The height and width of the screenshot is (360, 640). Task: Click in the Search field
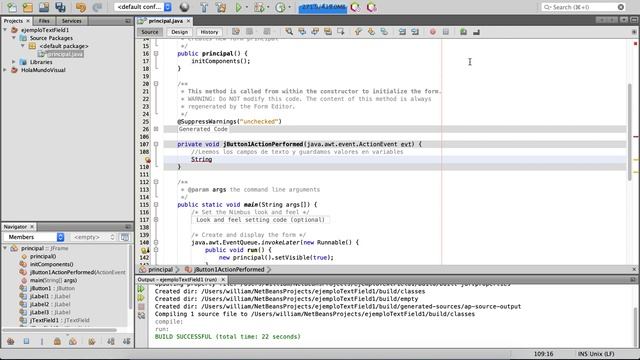583,7
